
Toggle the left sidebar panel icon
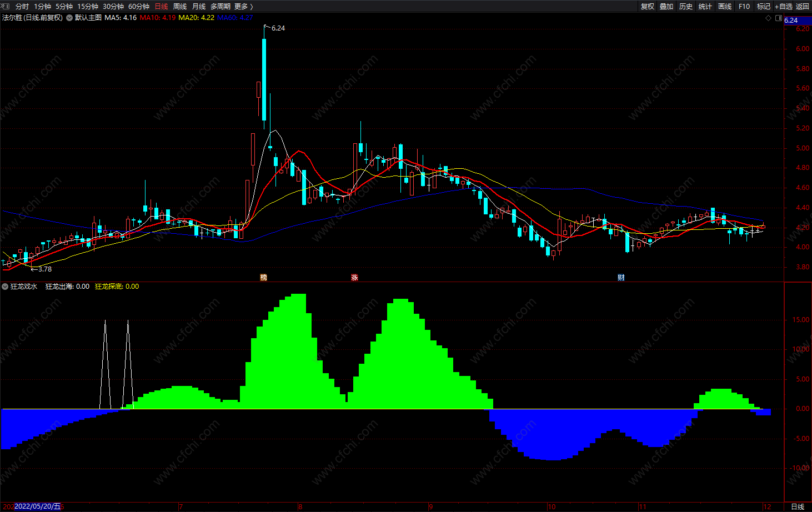(x=6, y=7)
